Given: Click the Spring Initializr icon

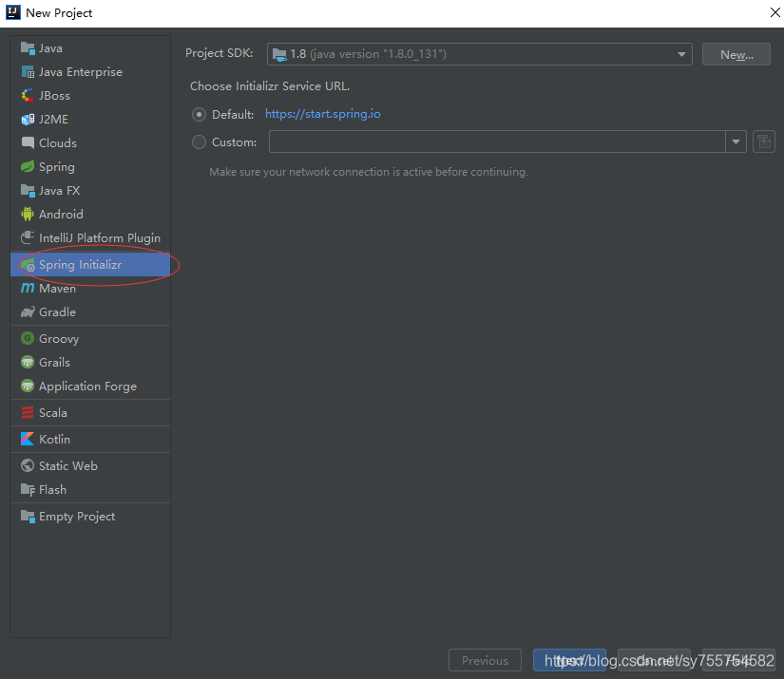Looking at the screenshot, I should click(28, 265).
